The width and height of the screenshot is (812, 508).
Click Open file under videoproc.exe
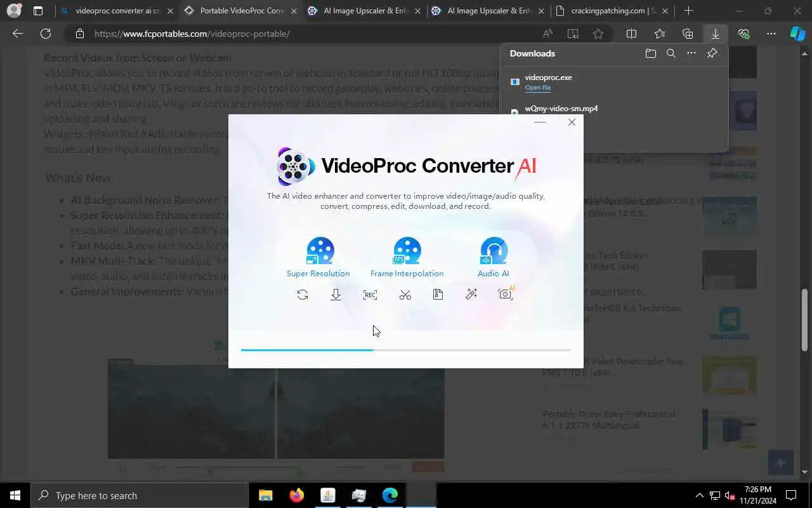point(538,88)
